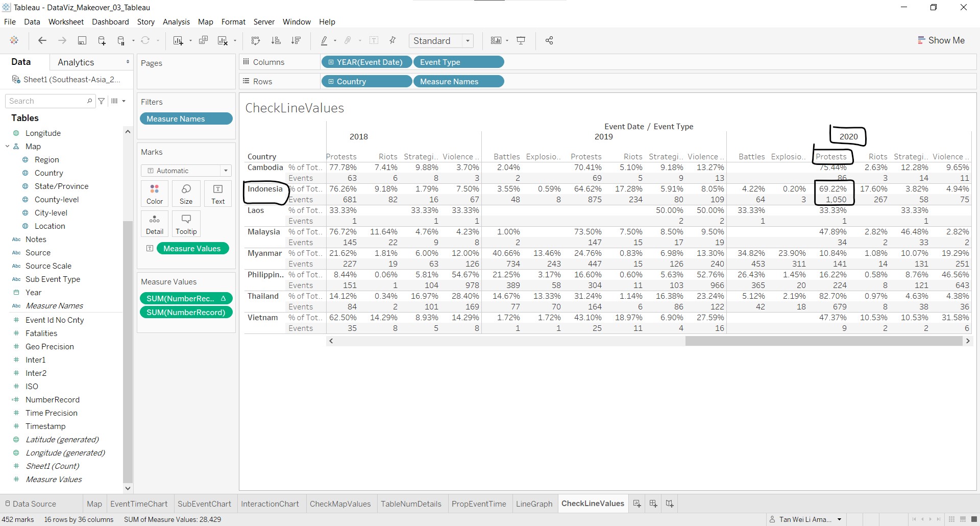The height and width of the screenshot is (526, 980).
Task: Click the Duplicate worksheet icon
Action: pos(203,41)
